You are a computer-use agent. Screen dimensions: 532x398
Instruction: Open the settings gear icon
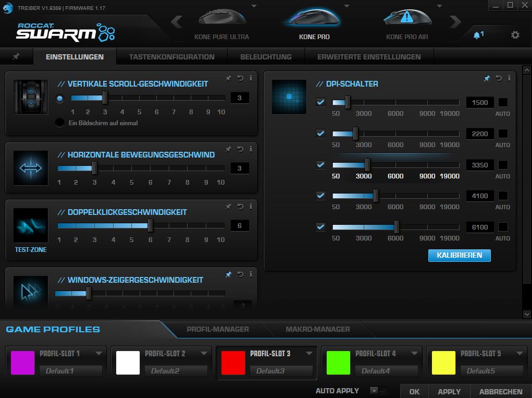tap(515, 34)
